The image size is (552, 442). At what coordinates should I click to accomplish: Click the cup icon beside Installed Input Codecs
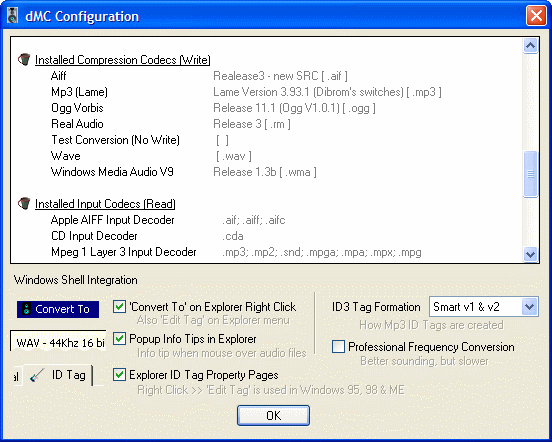click(x=24, y=203)
